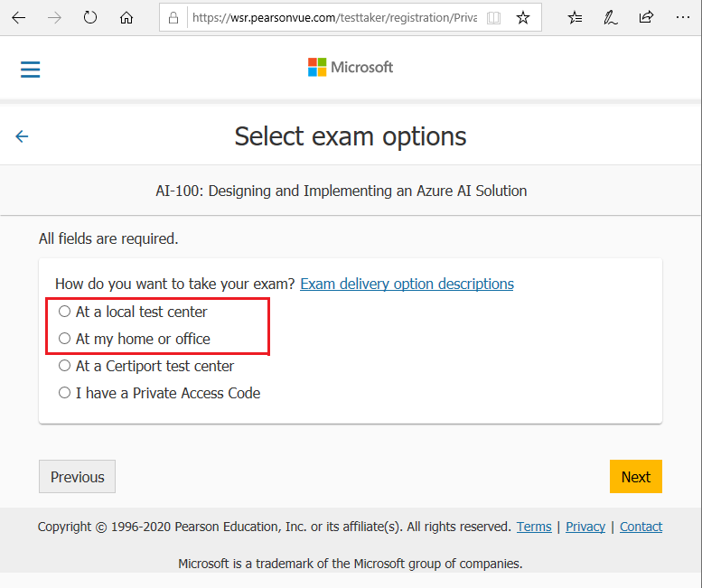Click the Microsoft logo
702x588 pixels.
[x=351, y=67]
